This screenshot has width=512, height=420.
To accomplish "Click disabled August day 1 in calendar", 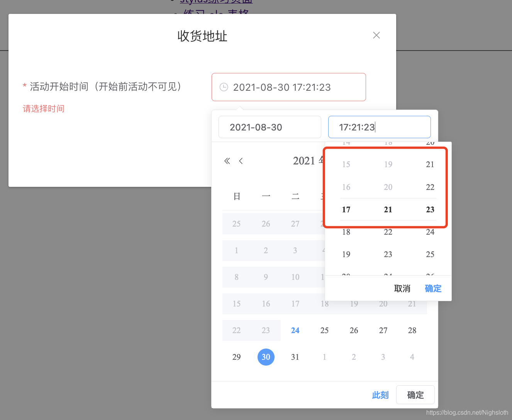I will pyautogui.click(x=237, y=251).
